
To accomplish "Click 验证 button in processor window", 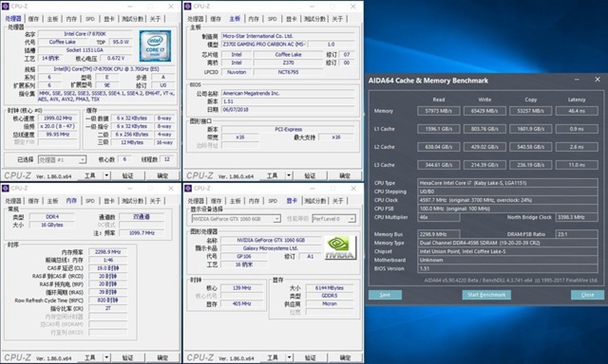I will (128, 176).
